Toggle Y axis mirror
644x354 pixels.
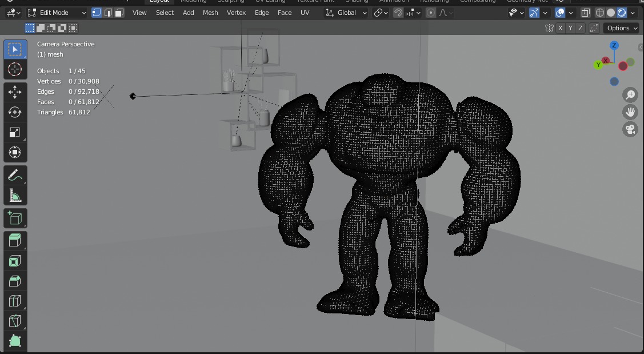[570, 28]
